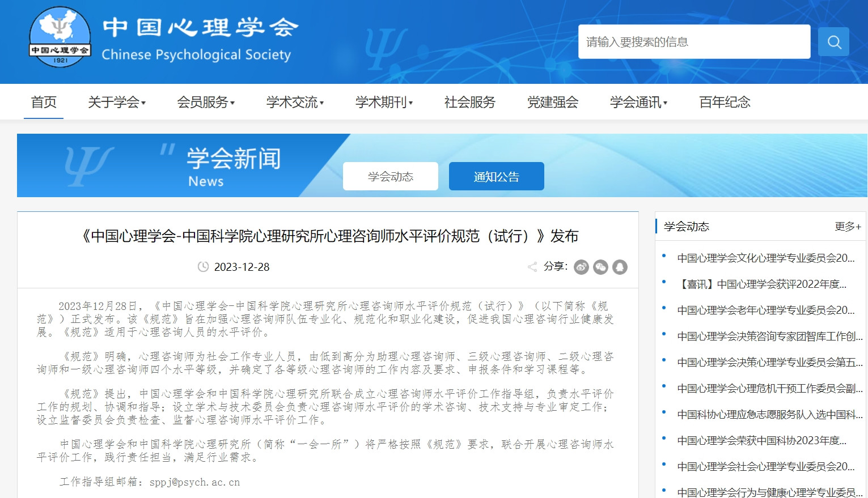Click the Chinese Psychological Society logo
Screen dimensions: 868x498
60,37
